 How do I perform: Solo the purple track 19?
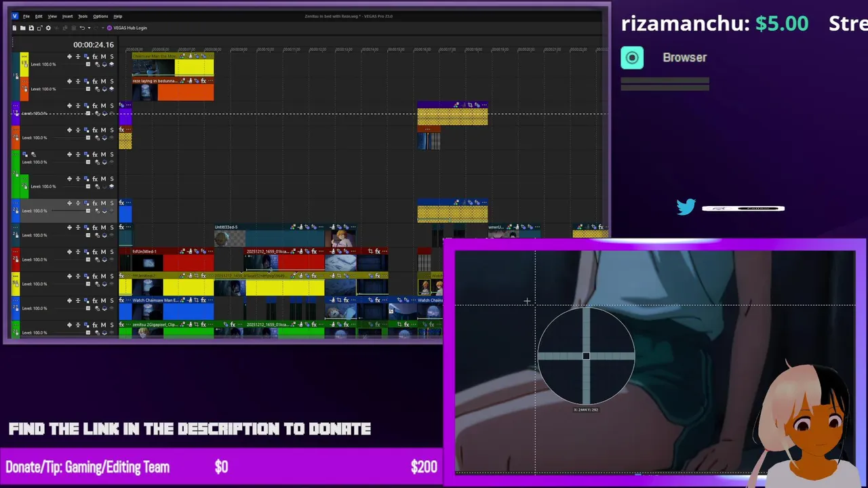point(111,106)
